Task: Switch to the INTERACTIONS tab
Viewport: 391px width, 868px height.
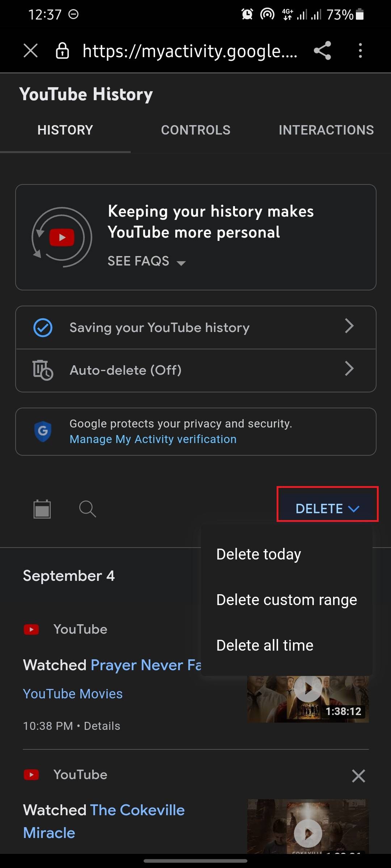Action: pos(326,130)
